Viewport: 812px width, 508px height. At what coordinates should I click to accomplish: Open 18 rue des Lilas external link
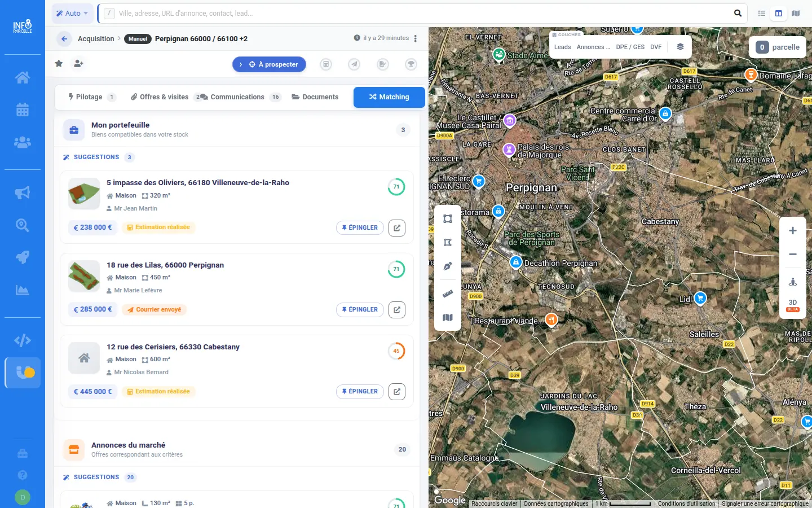click(397, 309)
